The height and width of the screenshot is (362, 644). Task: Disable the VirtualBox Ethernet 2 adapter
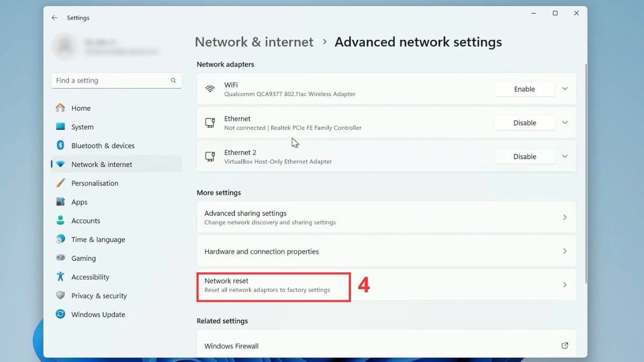point(524,156)
